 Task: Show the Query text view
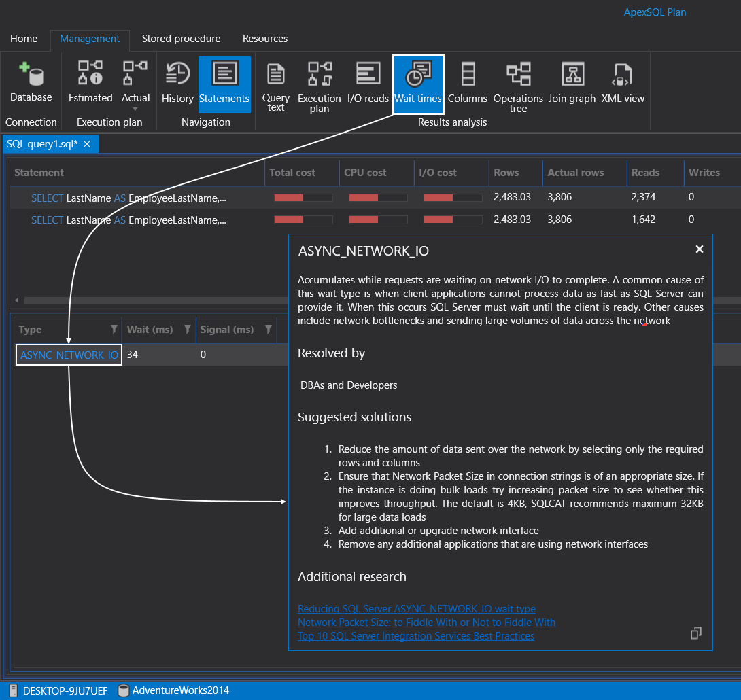275,86
